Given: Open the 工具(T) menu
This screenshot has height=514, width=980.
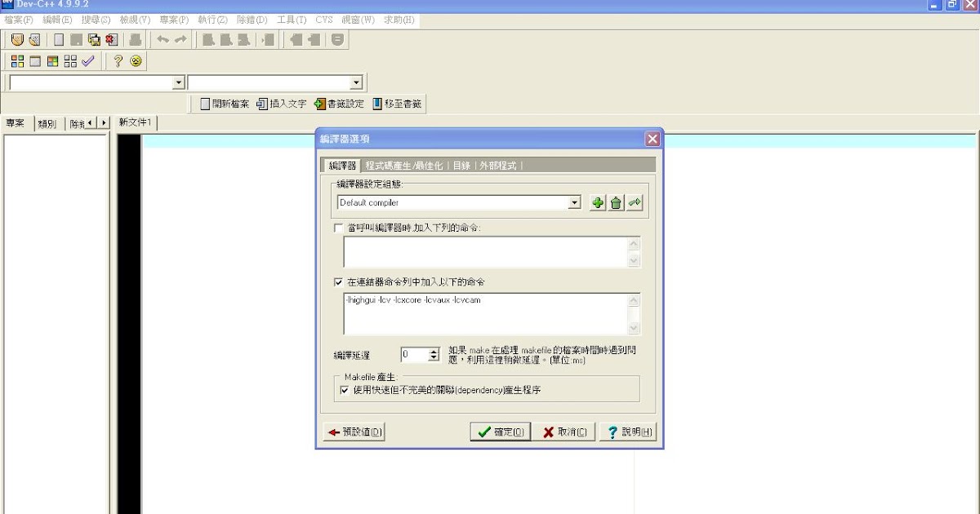Looking at the screenshot, I should tap(292, 20).
